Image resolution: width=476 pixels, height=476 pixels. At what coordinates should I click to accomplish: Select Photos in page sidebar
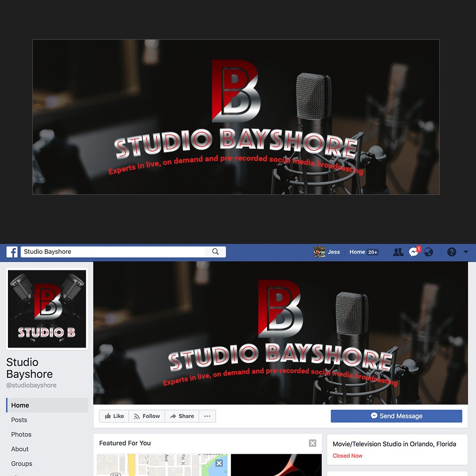21,434
